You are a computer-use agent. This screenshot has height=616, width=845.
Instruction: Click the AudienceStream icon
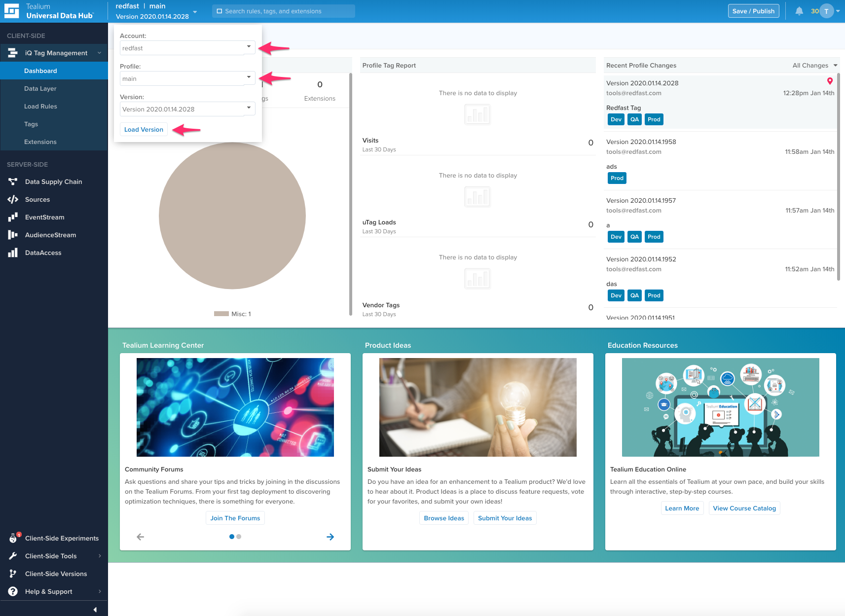13,235
